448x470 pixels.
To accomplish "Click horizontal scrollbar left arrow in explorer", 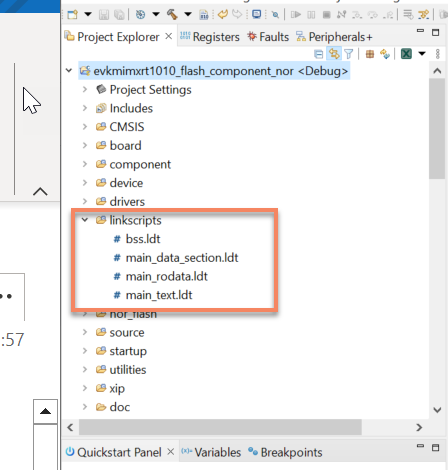I will pyautogui.click(x=70, y=427).
